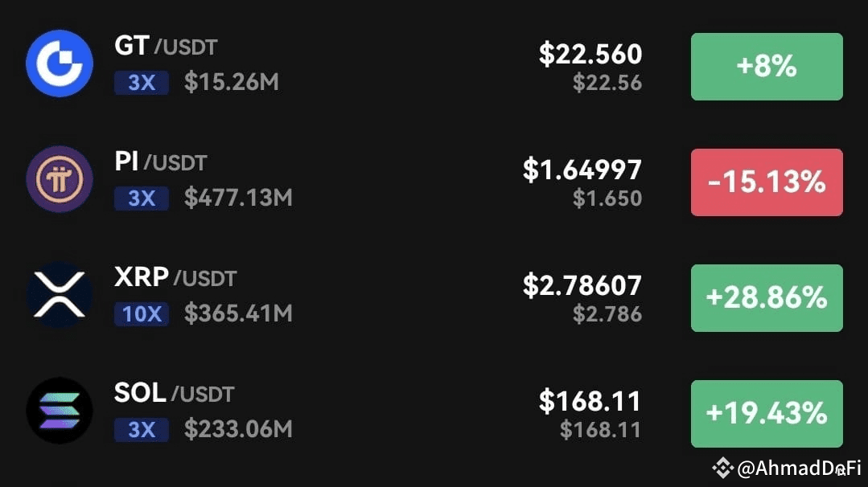Open the XRP/USDT trading pair
The height and width of the screenshot is (487, 868).
175,278
